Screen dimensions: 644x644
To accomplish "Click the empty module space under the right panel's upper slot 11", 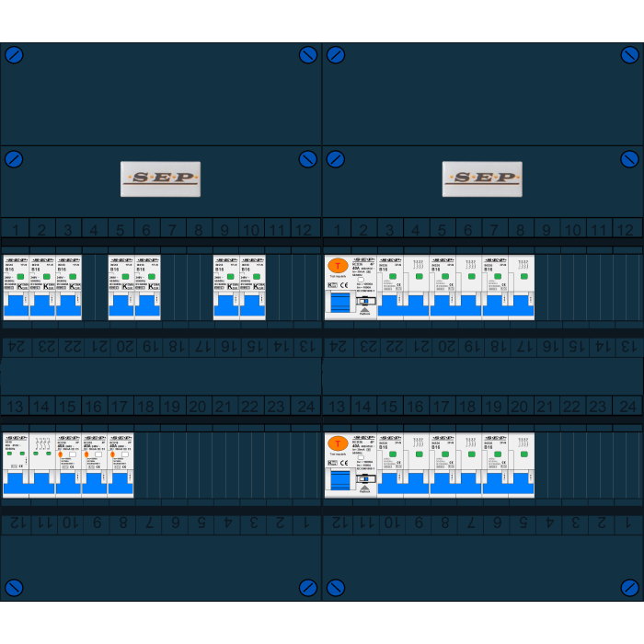I will (x=599, y=287).
